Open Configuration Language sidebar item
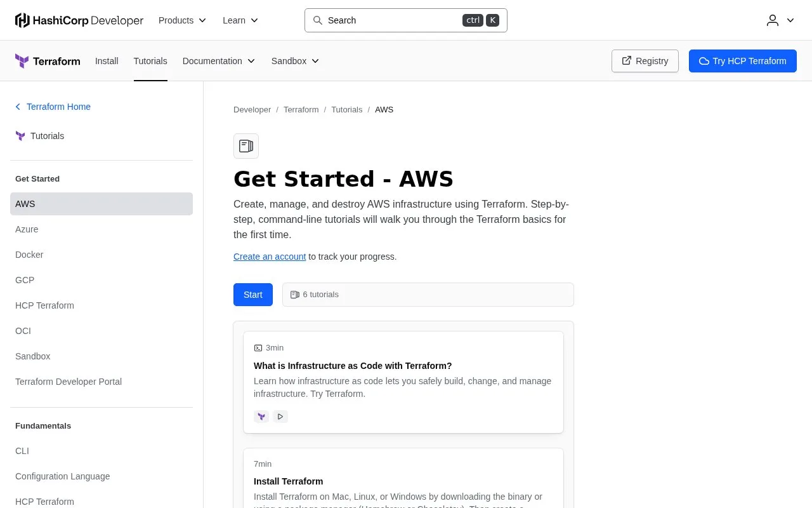812x508 pixels. tap(101, 476)
